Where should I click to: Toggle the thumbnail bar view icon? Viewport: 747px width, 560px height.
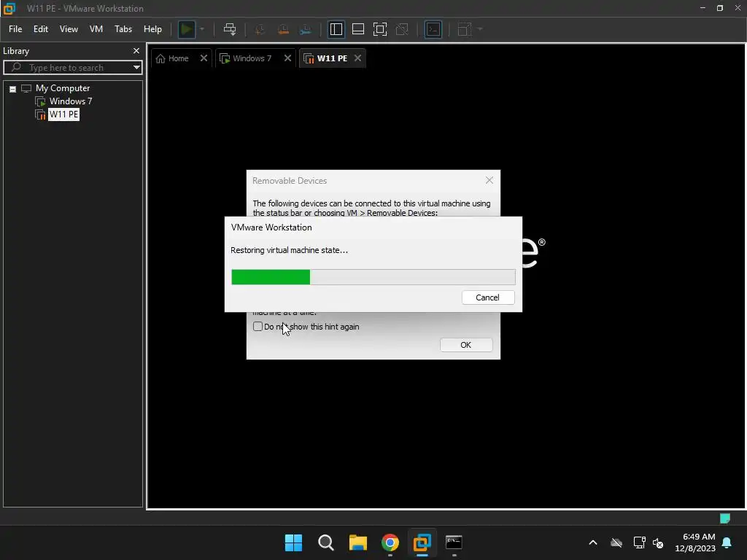tap(357, 29)
